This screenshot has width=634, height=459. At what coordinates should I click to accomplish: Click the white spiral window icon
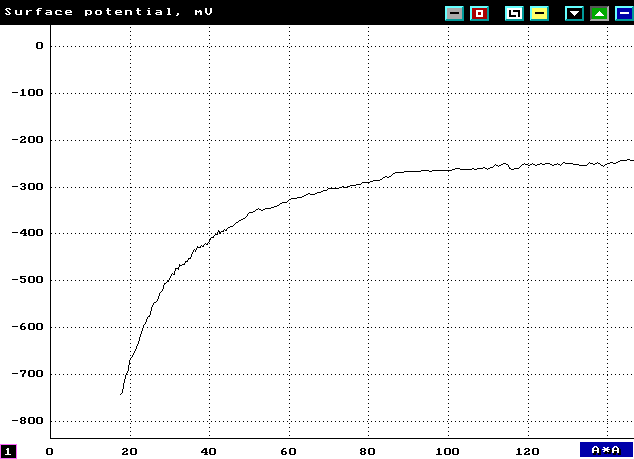(x=514, y=14)
